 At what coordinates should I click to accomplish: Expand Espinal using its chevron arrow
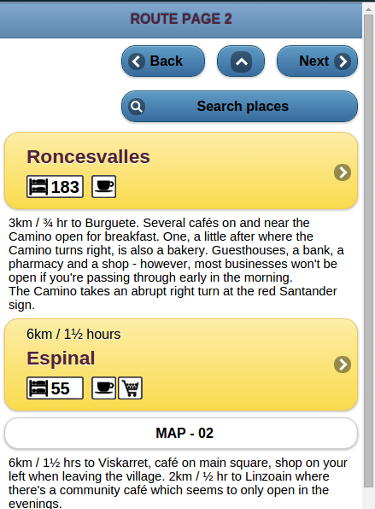tap(342, 364)
